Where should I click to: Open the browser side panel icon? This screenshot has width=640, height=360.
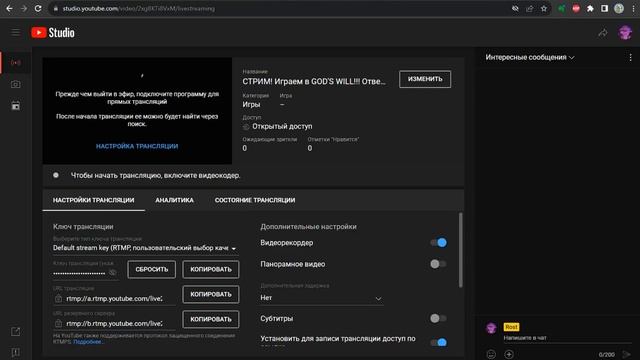(604, 9)
